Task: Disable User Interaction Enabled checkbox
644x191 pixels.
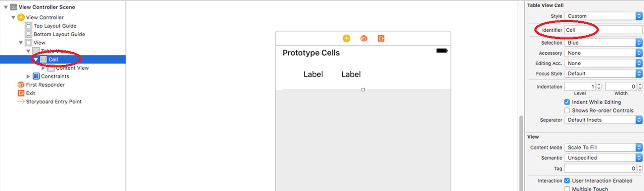Action: pos(567,181)
